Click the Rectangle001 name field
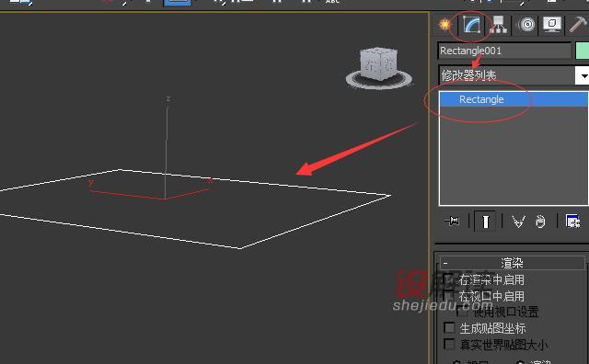Screen dimensions: 589x364 pos(505,51)
